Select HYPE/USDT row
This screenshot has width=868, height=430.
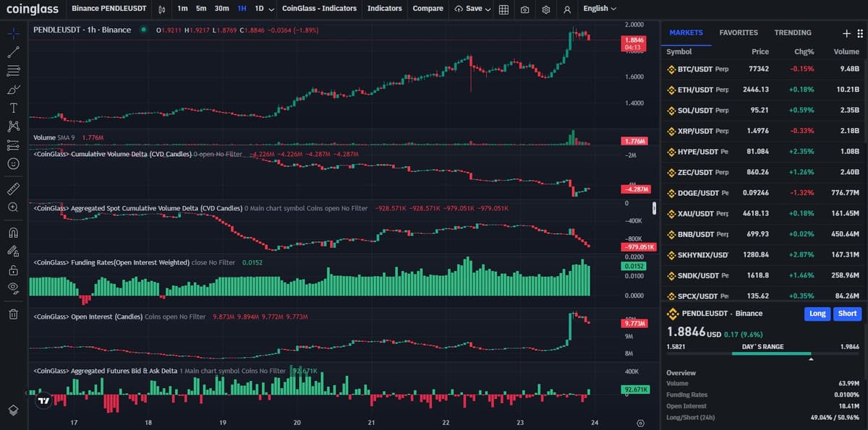(x=764, y=152)
